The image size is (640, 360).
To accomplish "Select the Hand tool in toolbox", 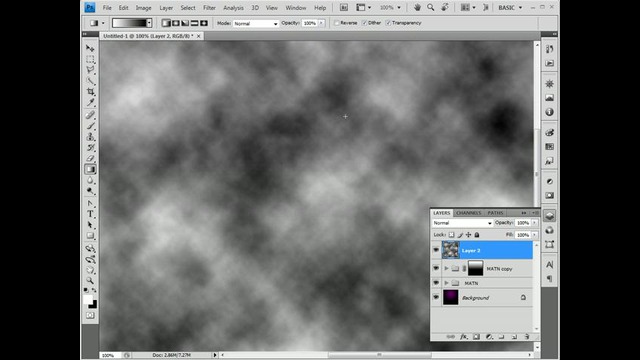I will (x=90, y=270).
